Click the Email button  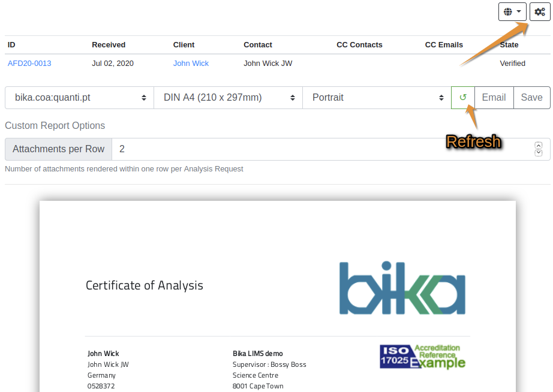click(x=494, y=97)
